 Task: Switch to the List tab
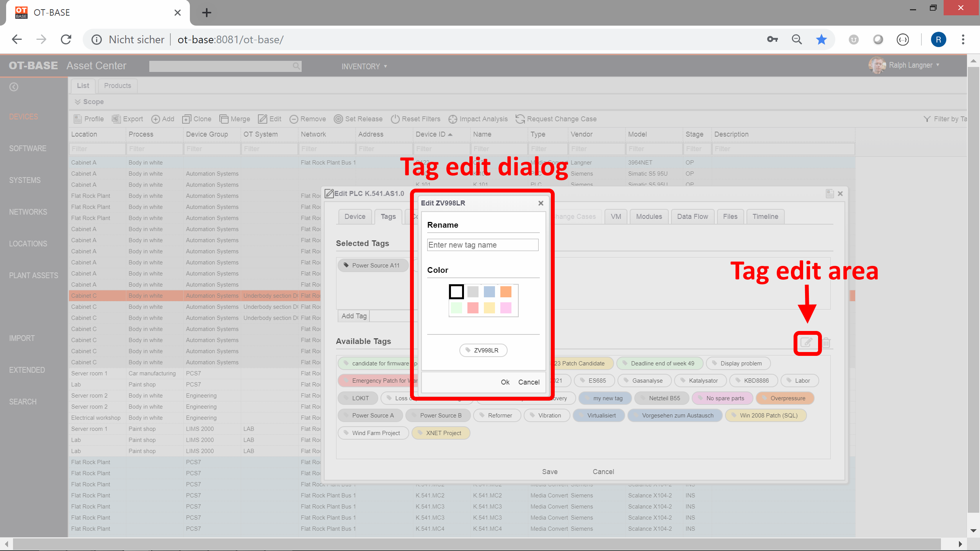tap(83, 86)
